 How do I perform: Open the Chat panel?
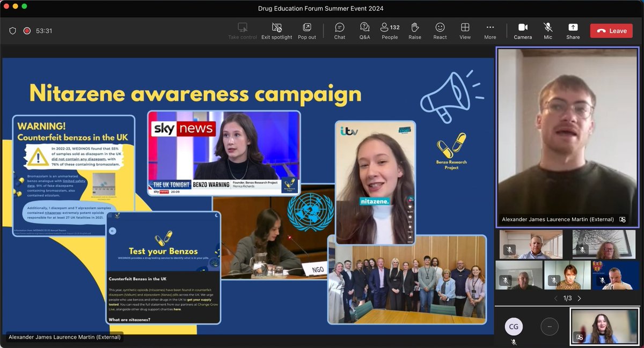tap(340, 31)
